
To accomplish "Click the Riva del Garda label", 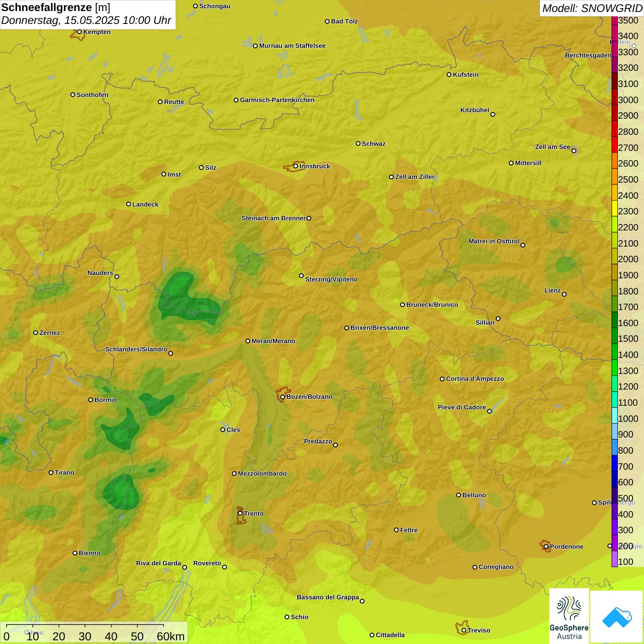I will click(x=159, y=563).
